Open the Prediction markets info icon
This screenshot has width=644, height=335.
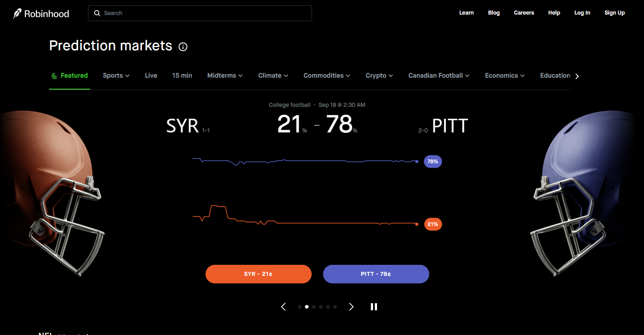(183, 47)
